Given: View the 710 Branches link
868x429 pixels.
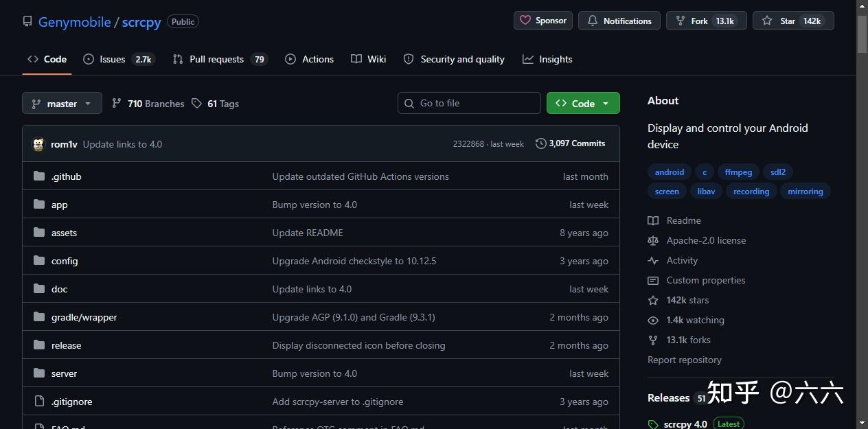Looking at the screenshot, I should click(148, 104).
